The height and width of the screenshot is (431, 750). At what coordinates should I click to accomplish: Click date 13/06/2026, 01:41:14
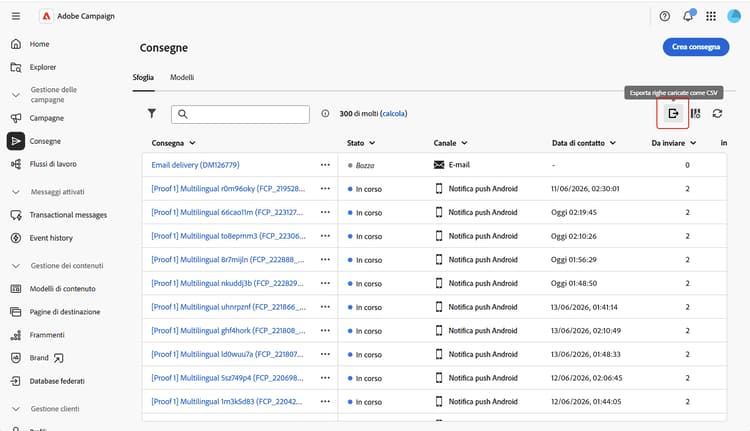[x=584, y=307]
